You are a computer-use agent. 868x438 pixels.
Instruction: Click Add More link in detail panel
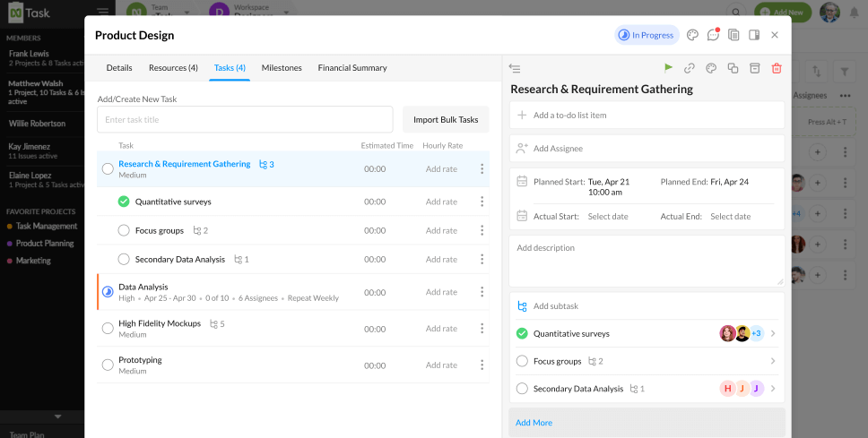(x=534, y=423)
